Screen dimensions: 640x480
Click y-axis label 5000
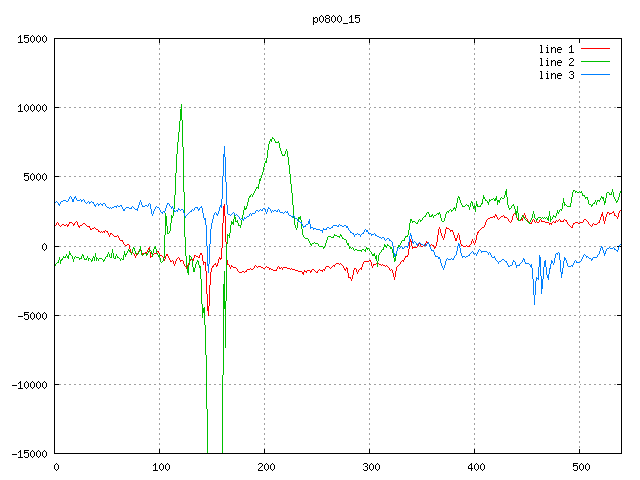(36, 177)
